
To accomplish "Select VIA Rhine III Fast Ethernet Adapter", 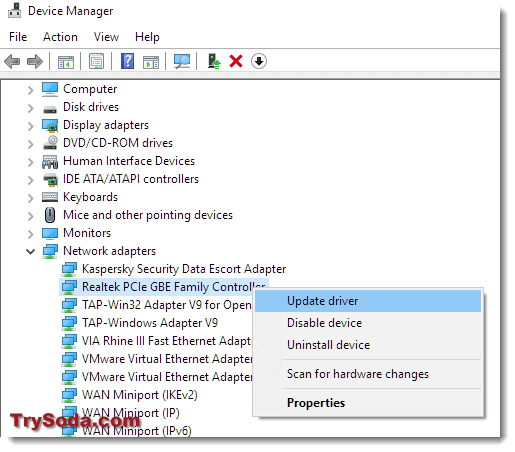I will pos(167,341).
